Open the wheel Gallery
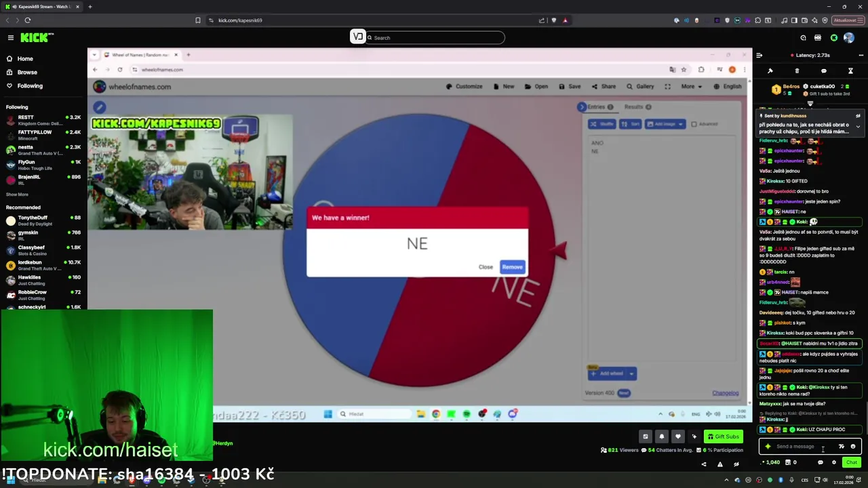This screenshot has height=488, width=868. (x=640, y=87)
